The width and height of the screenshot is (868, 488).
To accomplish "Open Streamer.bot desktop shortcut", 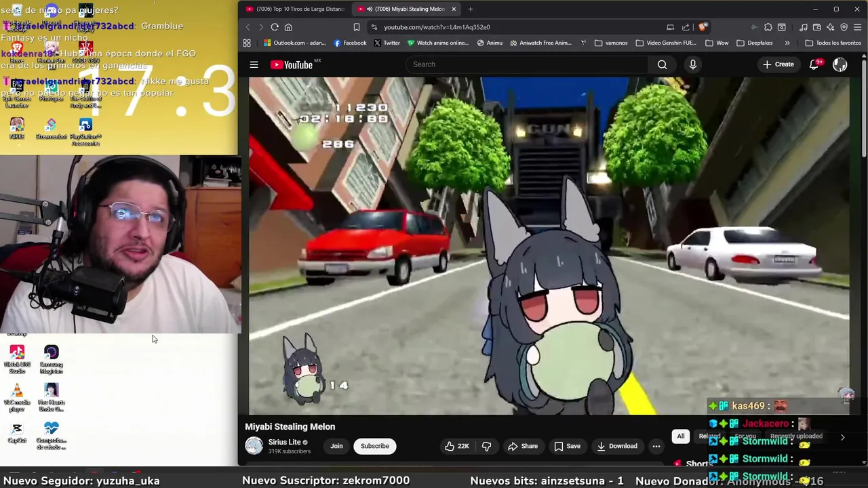I will click(x=51, y=129).
